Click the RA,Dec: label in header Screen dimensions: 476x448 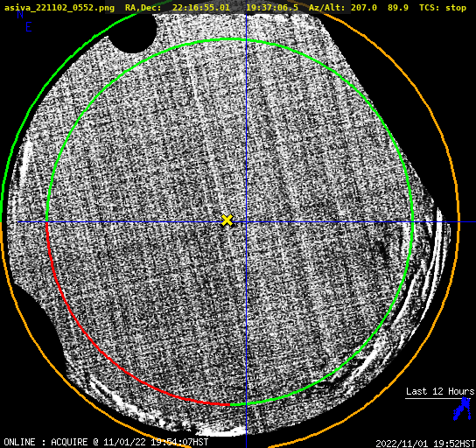pos(143,8)
